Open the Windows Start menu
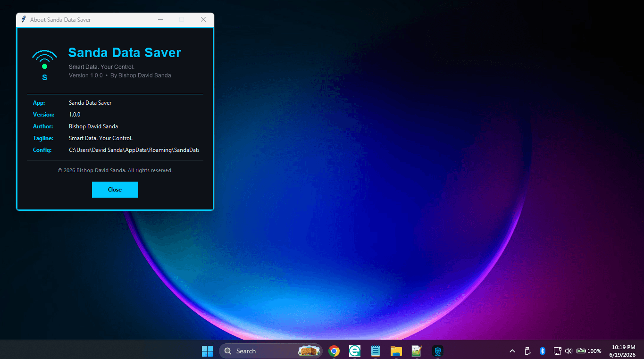644x359 pixels. [207, 351]
